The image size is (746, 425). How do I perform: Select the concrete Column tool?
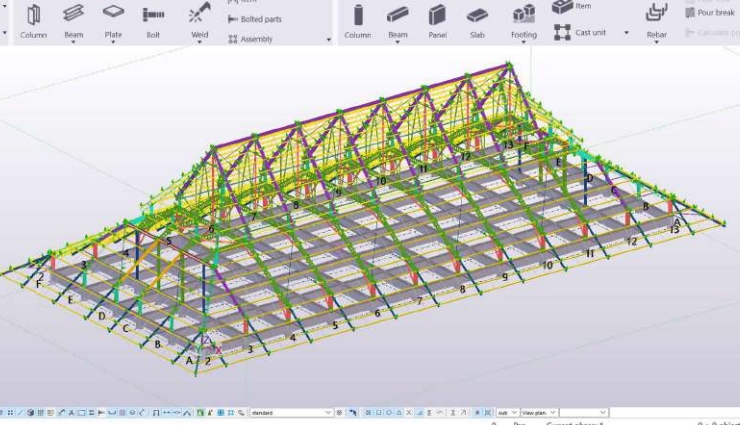click(x=358, y=21)
